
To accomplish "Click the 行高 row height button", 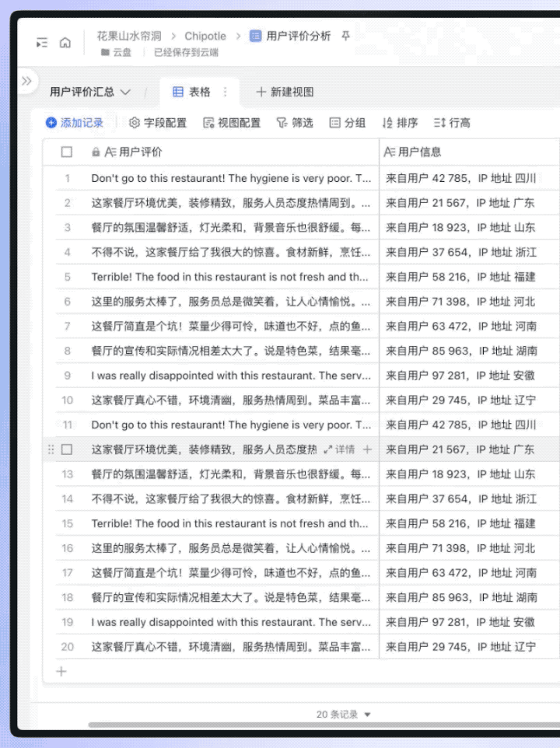I will pyautogui.click(x=452, y=123).
